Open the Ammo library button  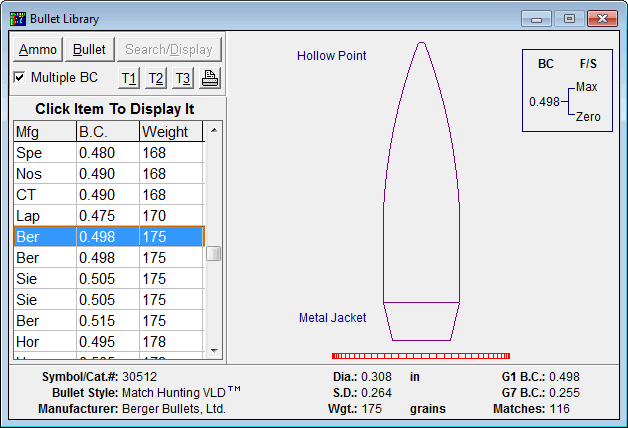point(38,50)
